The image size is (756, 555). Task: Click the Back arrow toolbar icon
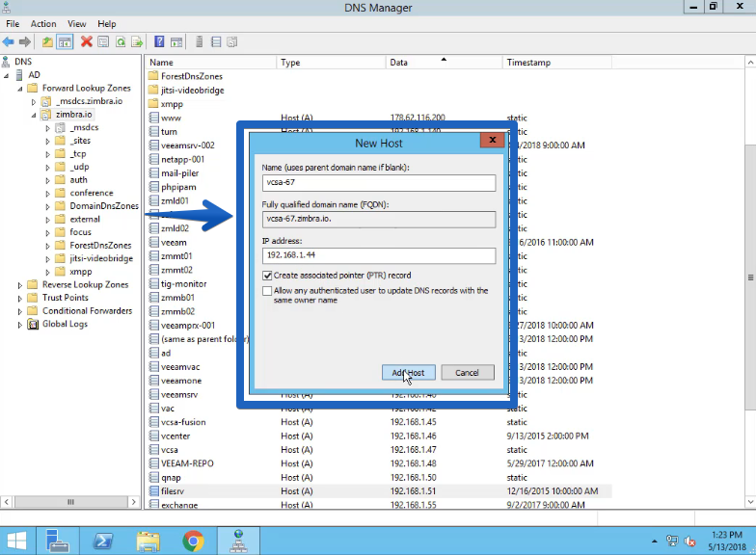tap(8, 42)
